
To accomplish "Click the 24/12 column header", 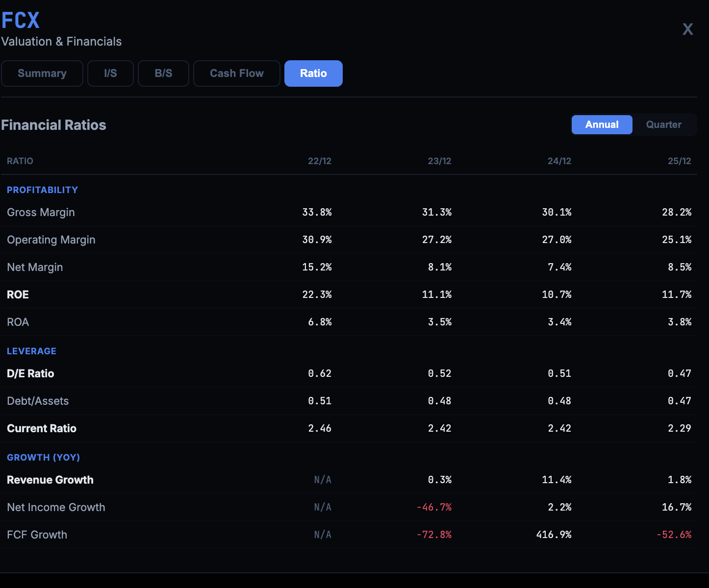I will point(559,161).
